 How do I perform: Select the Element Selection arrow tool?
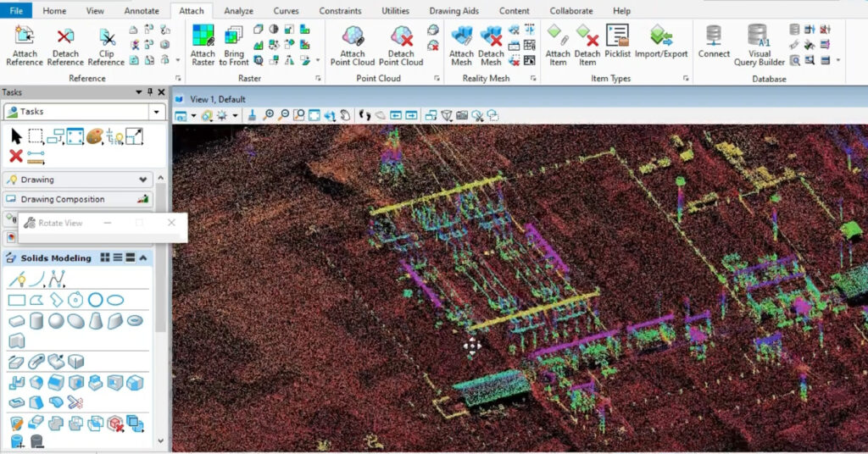pos(16,136)
